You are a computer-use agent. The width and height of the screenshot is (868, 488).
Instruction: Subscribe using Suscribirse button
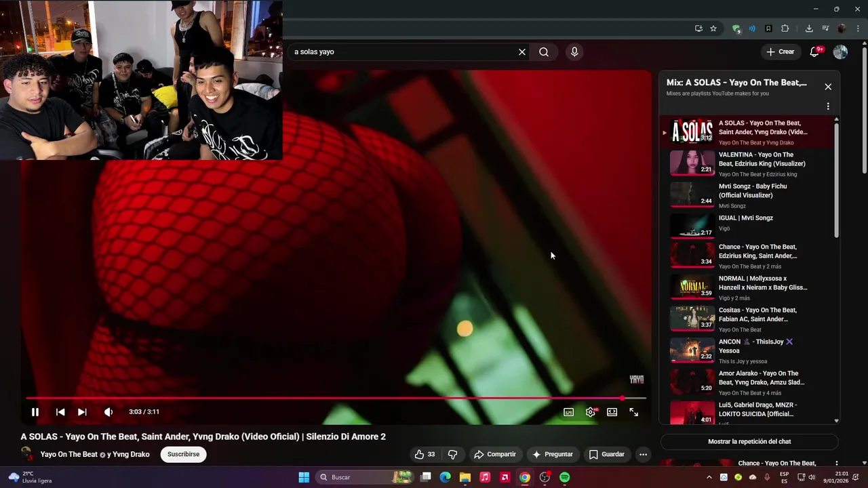(x=184, y=454)
